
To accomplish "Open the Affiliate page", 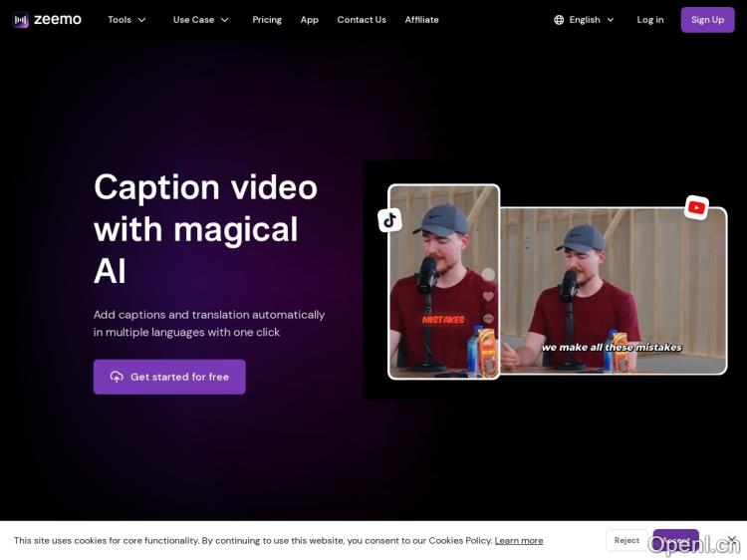I will tap(421, 20).
